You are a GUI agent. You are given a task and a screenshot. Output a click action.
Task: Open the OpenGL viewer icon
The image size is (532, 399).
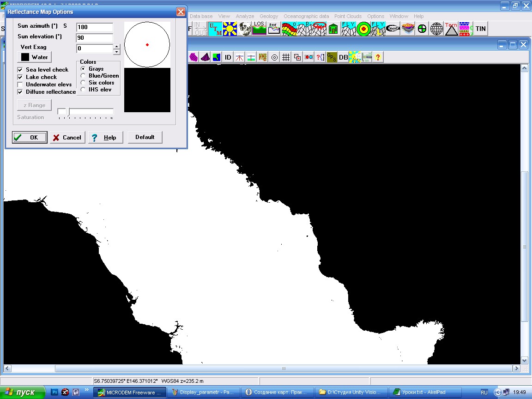pyautogui.click(x=393, y=29)
